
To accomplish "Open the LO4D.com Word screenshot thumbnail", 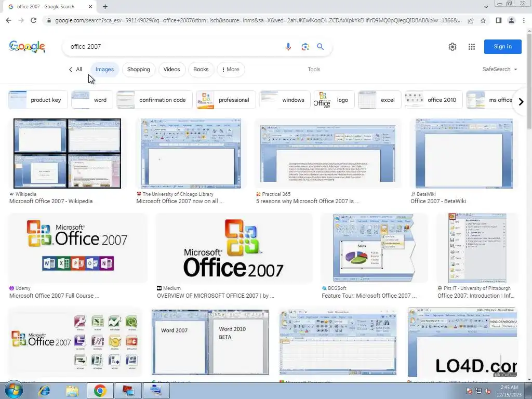I will point(462,342).
